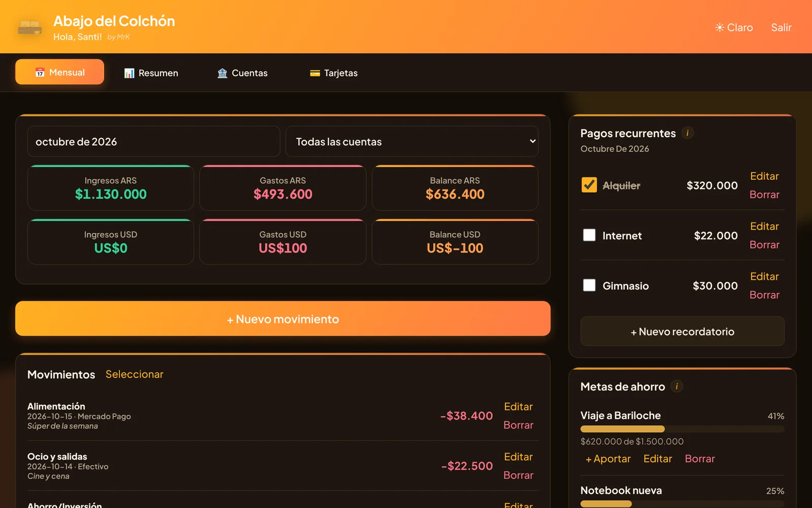Viewport: 812px width, 508px height.
Task: Click the Salir logout link
Action: click(x=781, y=27)
